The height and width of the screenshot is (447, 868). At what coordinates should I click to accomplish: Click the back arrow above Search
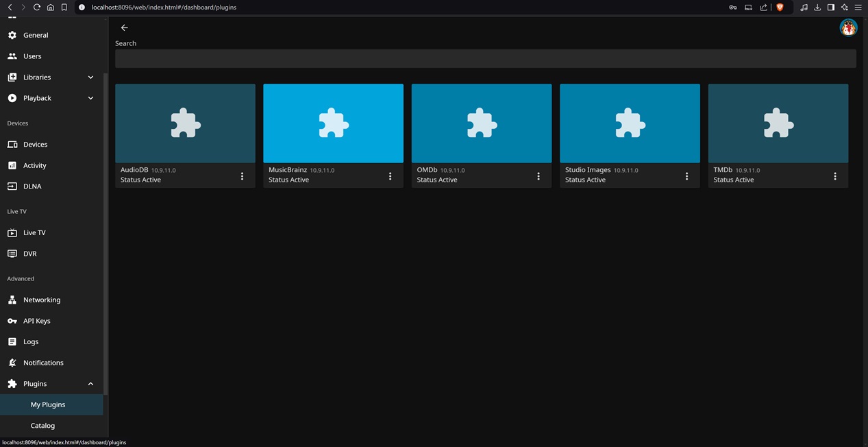pyautogui.click(x=124, y=27)
